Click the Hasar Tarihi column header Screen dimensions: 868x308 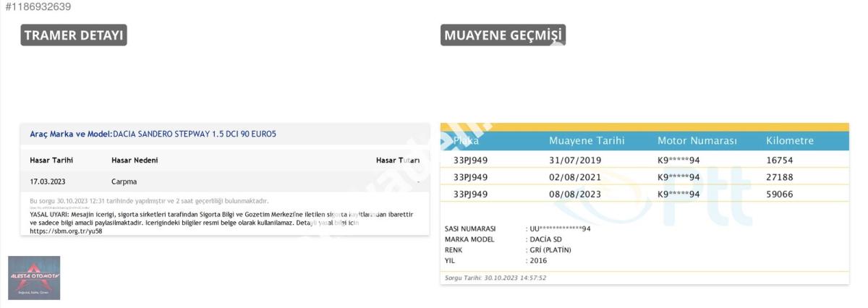51,160
